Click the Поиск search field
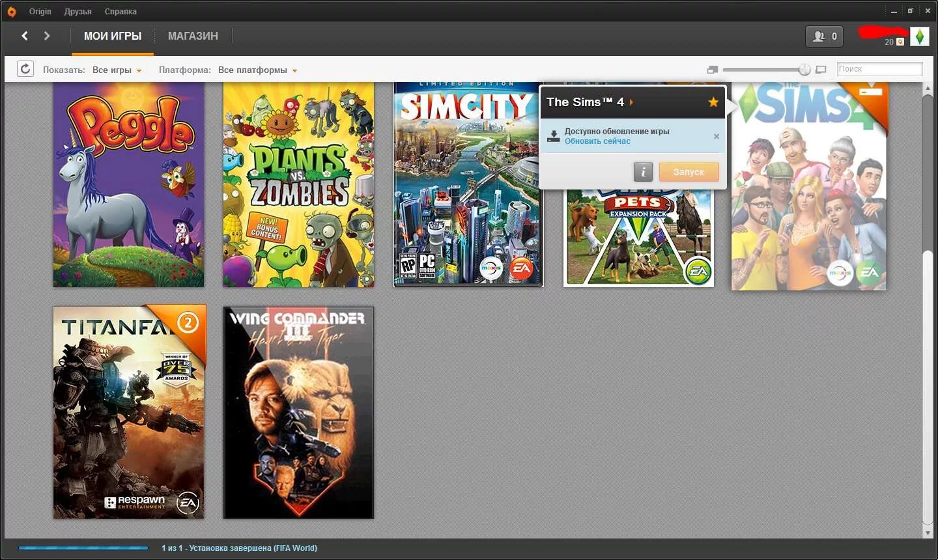 (x=879, y=69)
